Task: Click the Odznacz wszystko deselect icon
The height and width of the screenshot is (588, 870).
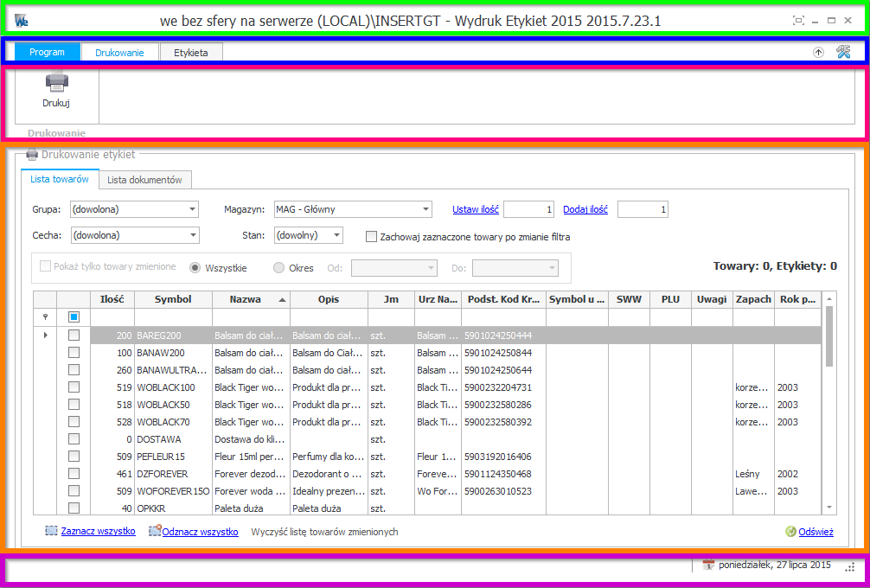Action: [x=155, y=531]
